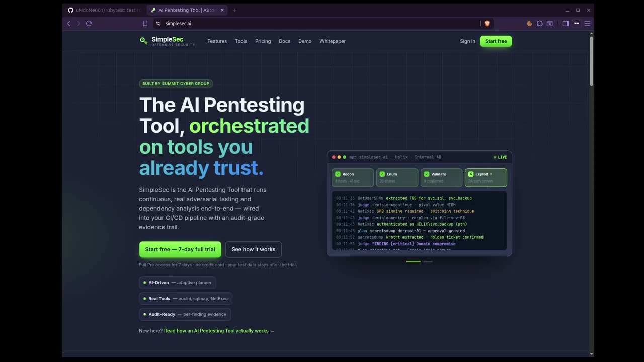Click the AI-Driven adaptive planner pill
Screen dimensions: 644x362
tap(178, 283)
